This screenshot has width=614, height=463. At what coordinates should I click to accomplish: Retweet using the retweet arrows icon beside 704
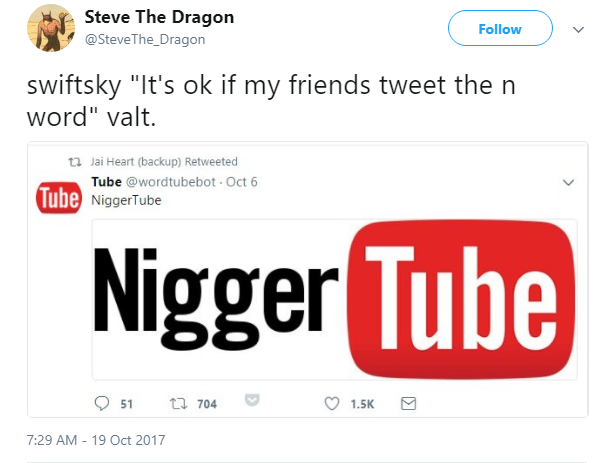click(179, 403)
